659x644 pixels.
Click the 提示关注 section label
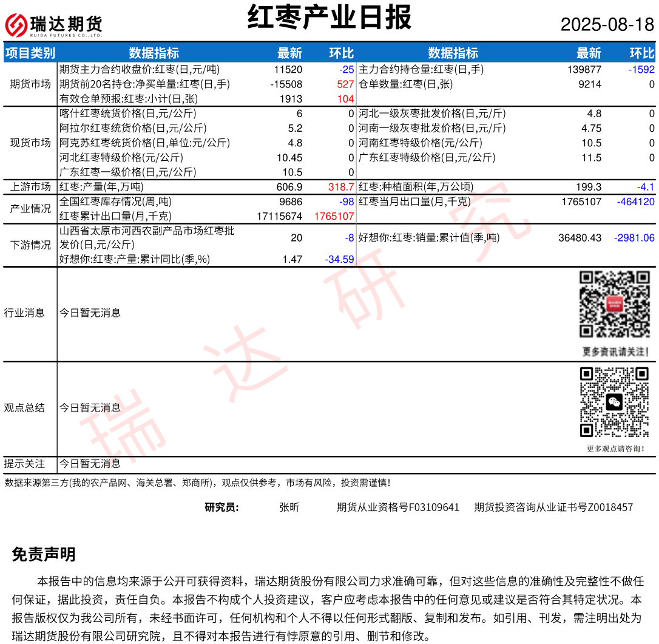24,464
